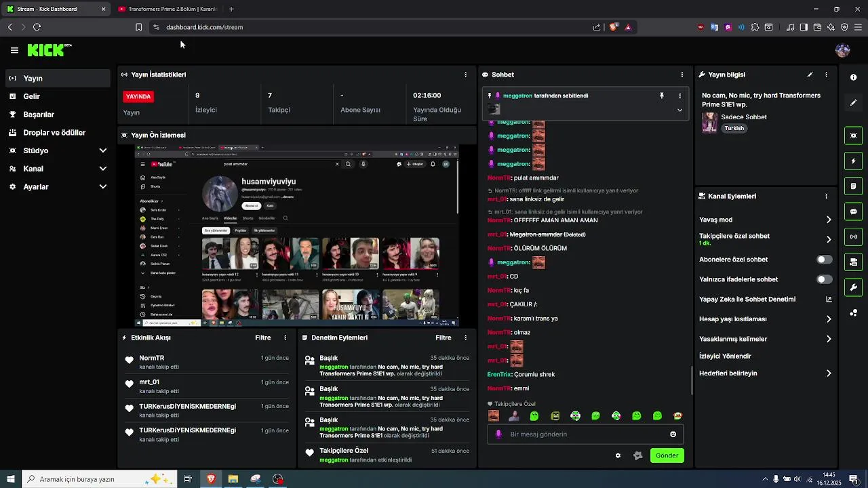This screenshot has width=868, height=488.
Task: Open Yayın İstatistikleri panel options menu
Action: [465, 75]
